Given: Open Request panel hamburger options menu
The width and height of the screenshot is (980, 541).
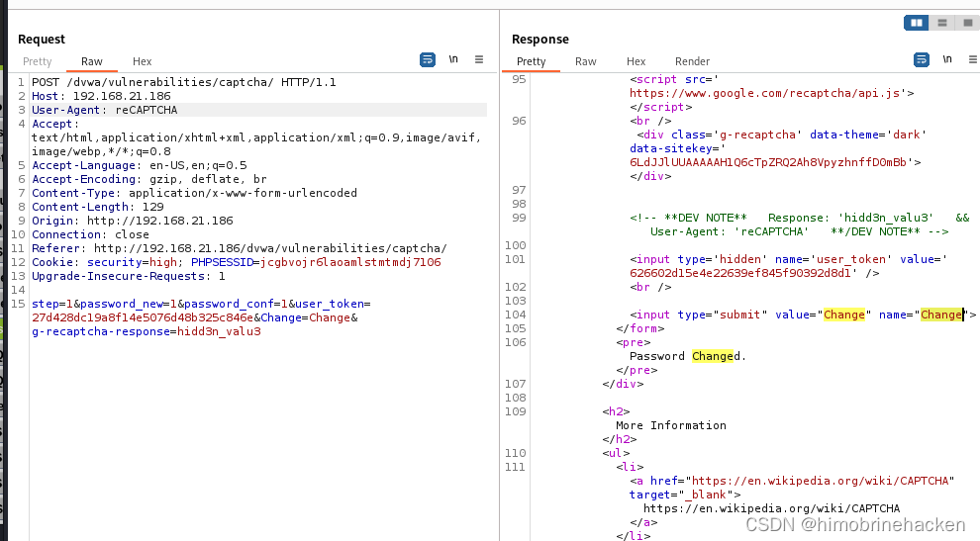Looking at the screenshot, I should coord(479,59).
